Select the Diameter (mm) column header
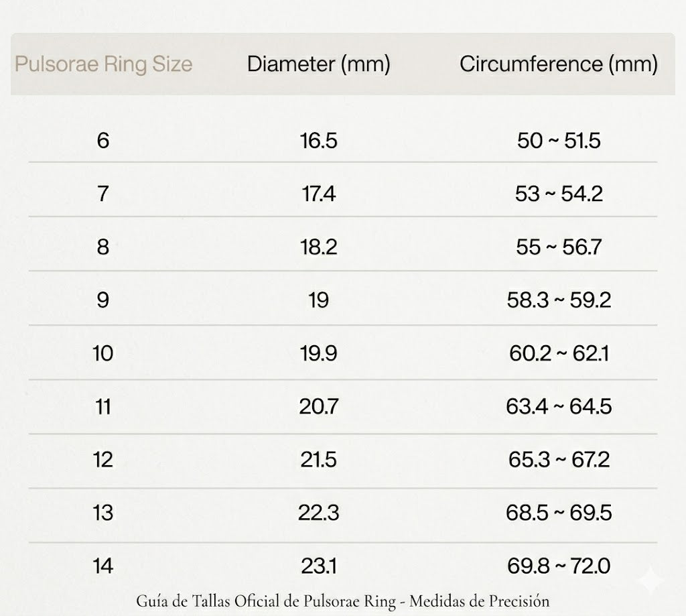 318,64
